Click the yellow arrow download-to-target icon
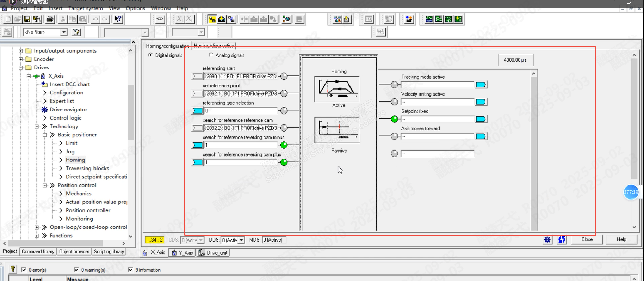This screenshot has height=281, width=644. 222,19
